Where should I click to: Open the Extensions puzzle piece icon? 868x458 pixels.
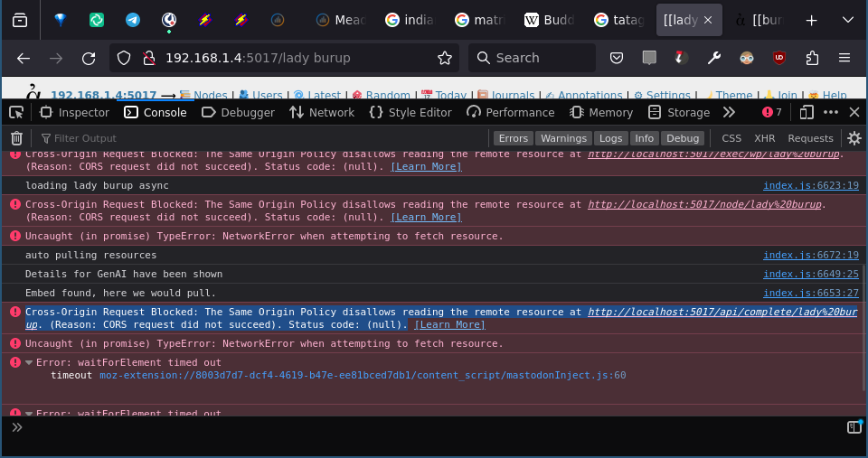[x=811, y=58]
